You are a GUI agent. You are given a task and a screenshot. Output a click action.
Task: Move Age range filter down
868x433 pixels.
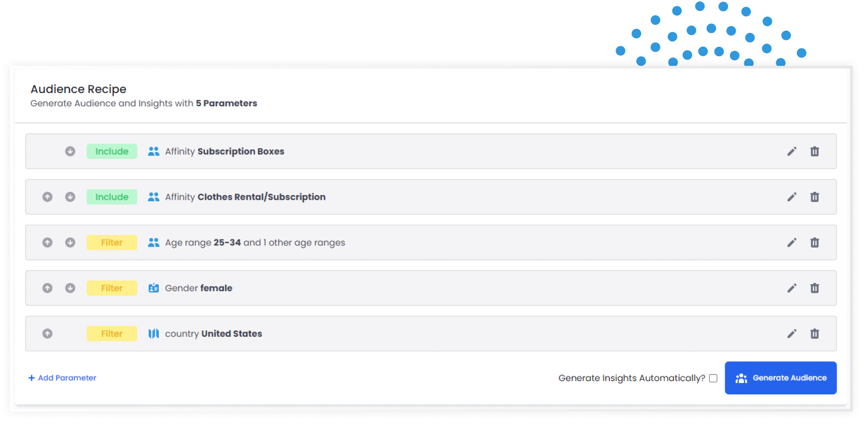pyautogui.click(x=70, y=243)
